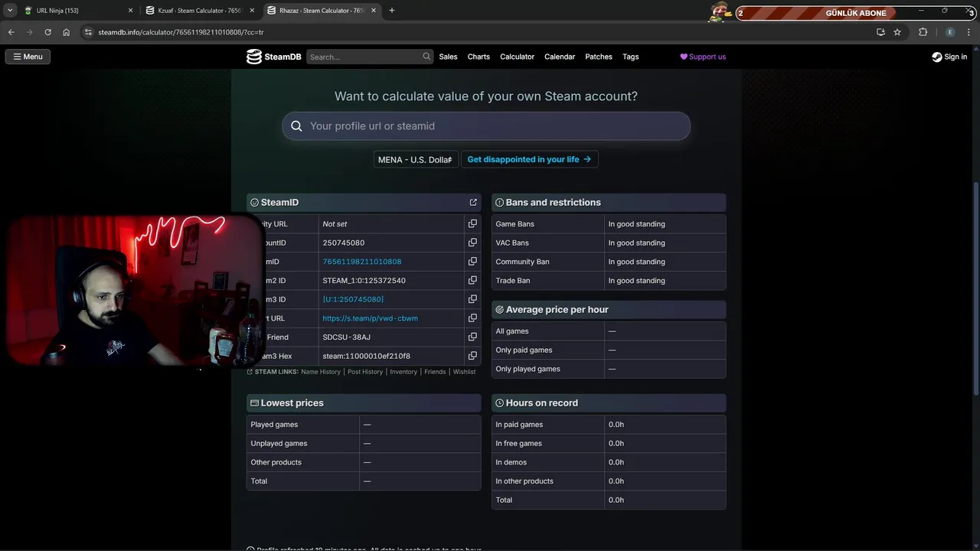Open SteamID link 76561198211010808
980x551 pixels.
[x=362, y=262]
